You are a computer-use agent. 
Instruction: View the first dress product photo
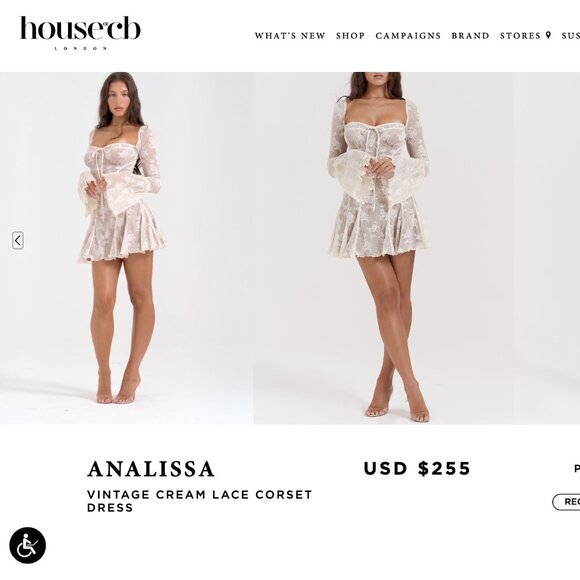127,248
